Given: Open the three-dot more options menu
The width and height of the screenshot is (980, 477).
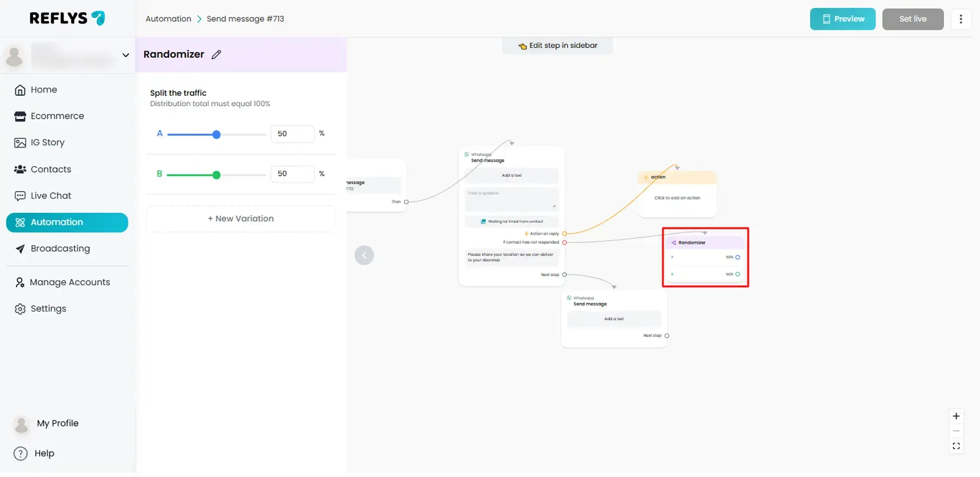Looking at the screenshot, I should 960,19.
